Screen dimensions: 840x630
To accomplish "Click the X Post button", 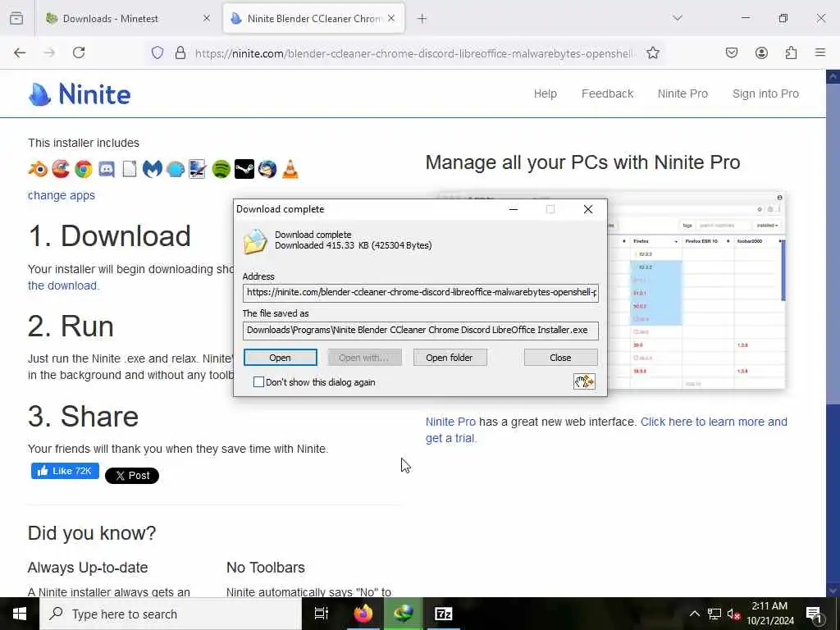I will pyautogui.click(x=132, y=475).
